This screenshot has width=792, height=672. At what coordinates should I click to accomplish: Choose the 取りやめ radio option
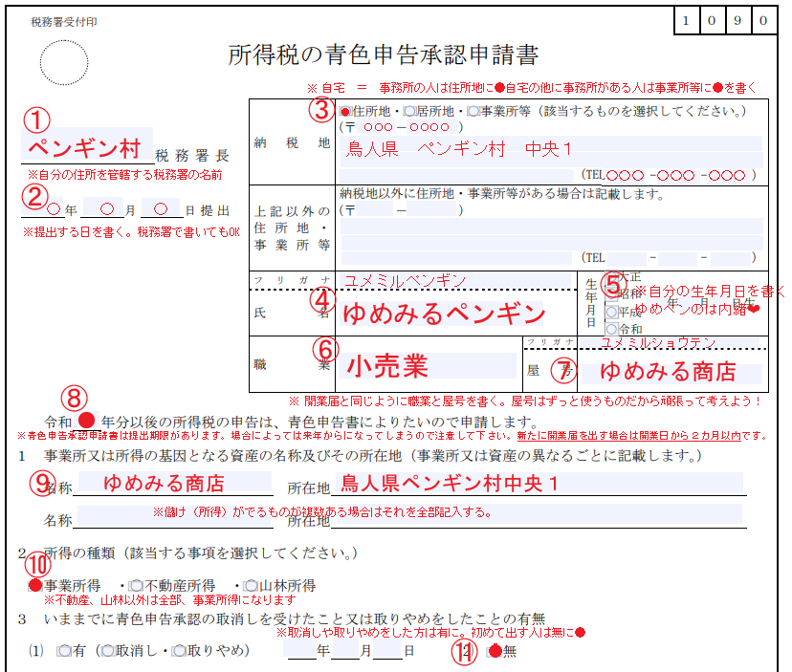coord(179,651)
